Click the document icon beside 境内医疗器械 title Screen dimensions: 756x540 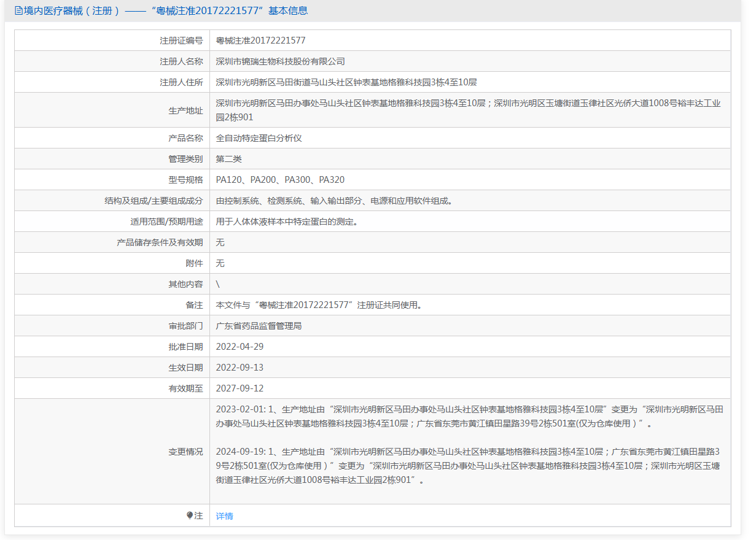click(x=18, y=10)
